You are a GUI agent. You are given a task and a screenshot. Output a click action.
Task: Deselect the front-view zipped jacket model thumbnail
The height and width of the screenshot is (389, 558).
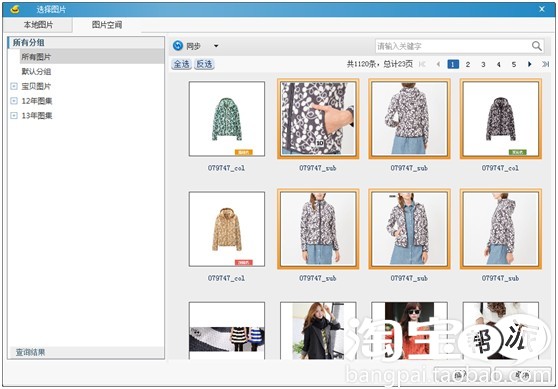(318, 229)
